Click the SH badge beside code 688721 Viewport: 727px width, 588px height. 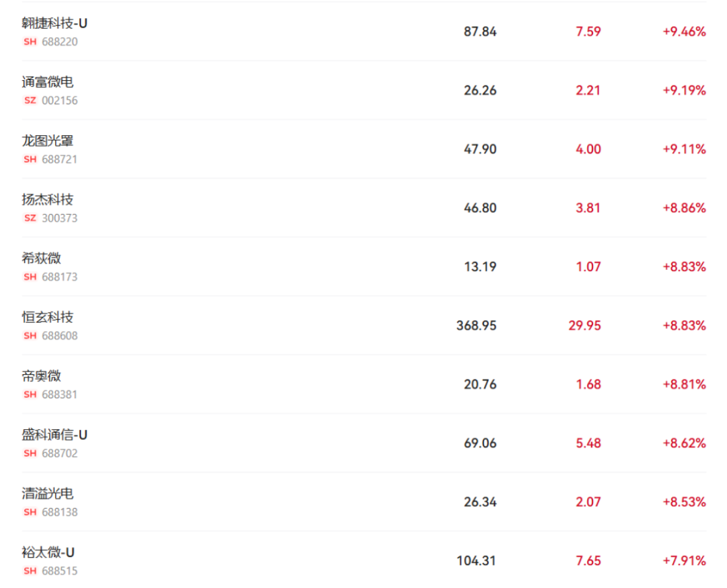point(30,159)
